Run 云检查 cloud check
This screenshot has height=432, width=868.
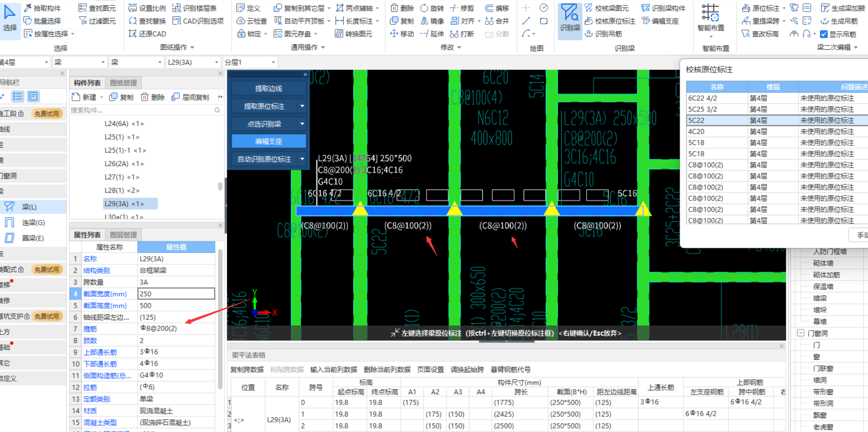pos(252,21)
